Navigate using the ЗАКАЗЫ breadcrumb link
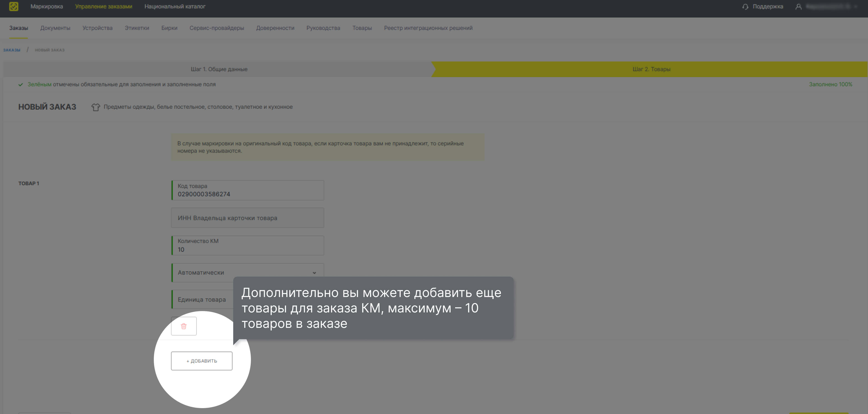Viewport: 868px width, 414px height. tap(12, 49)
